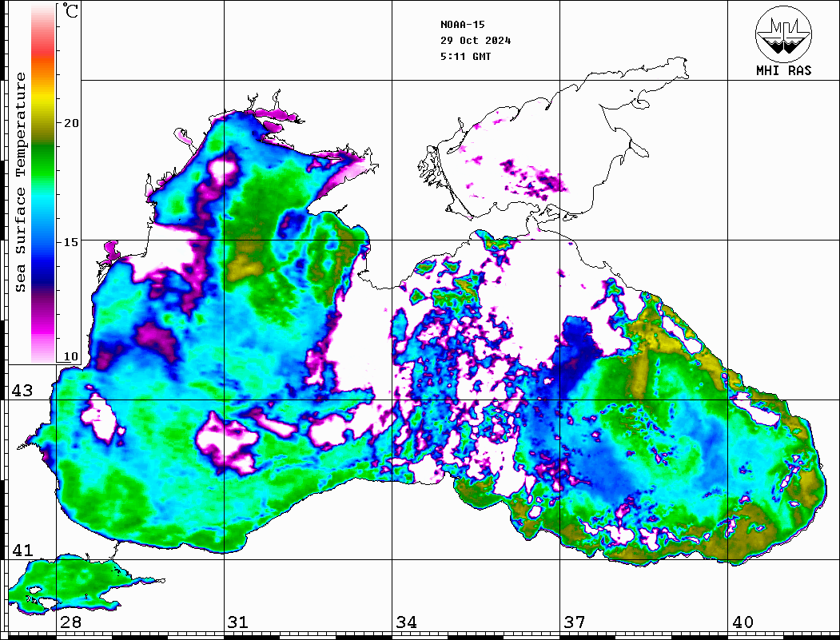Click the longitude label '37'
The height and width of the screenshot is (640, 840).
(575, 622)
